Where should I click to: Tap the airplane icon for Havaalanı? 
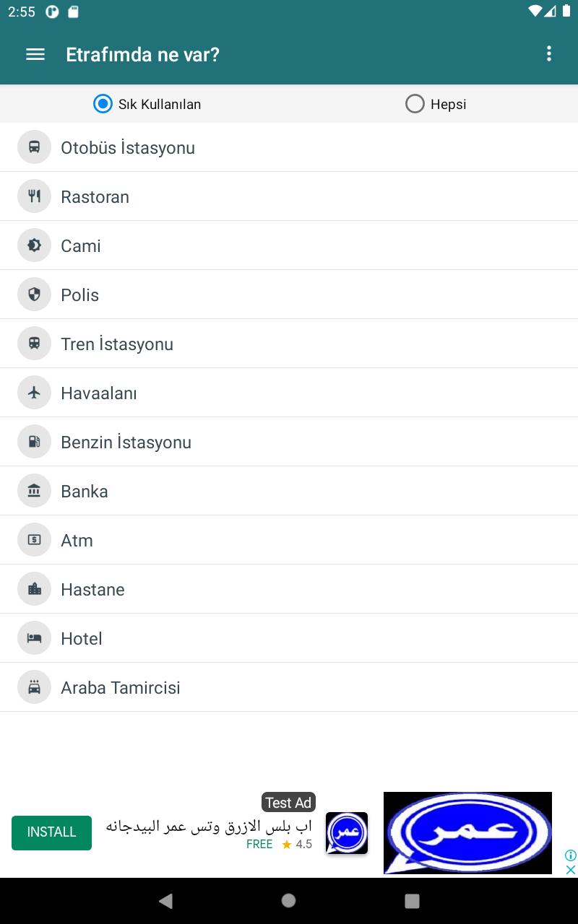(x=35, y=393)
